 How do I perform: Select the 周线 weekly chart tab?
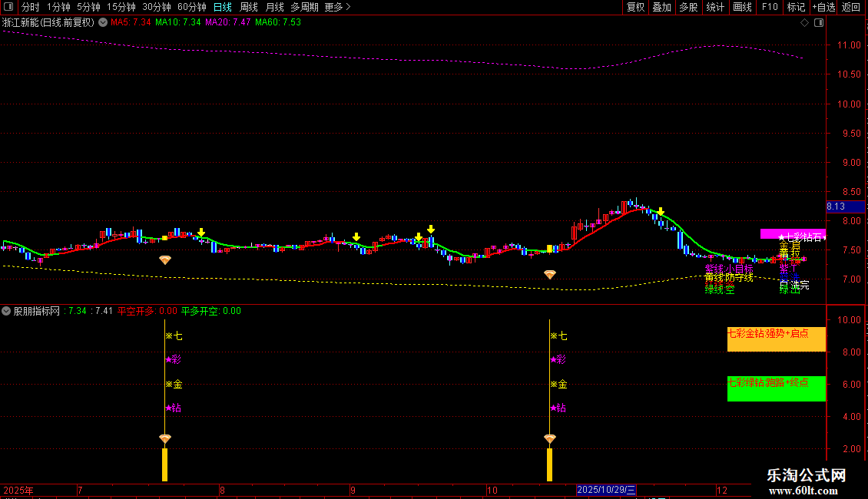point(249,7)
